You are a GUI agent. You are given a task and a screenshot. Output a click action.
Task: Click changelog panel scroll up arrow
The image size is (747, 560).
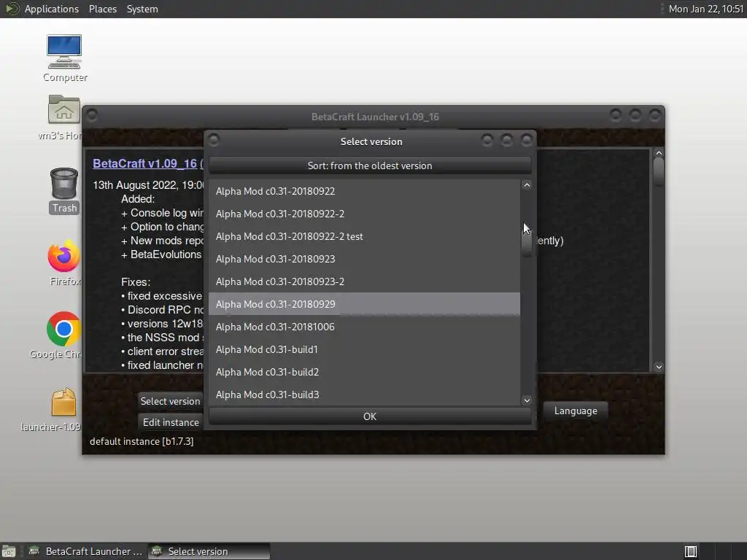[x=659, y=153]
